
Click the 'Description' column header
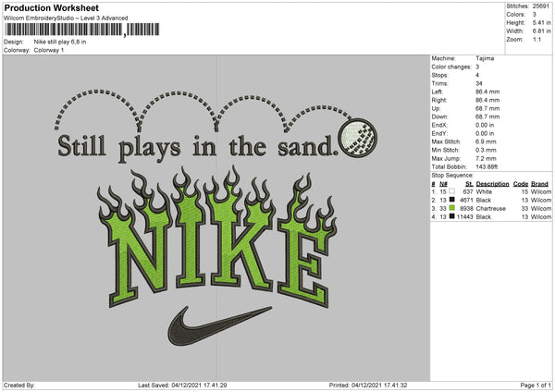point(492,184)
